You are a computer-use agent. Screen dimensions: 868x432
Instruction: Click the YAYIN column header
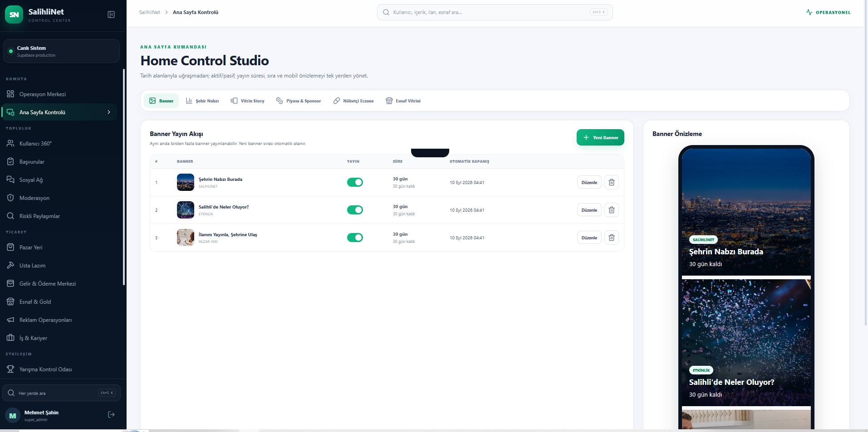click(353, 161)
